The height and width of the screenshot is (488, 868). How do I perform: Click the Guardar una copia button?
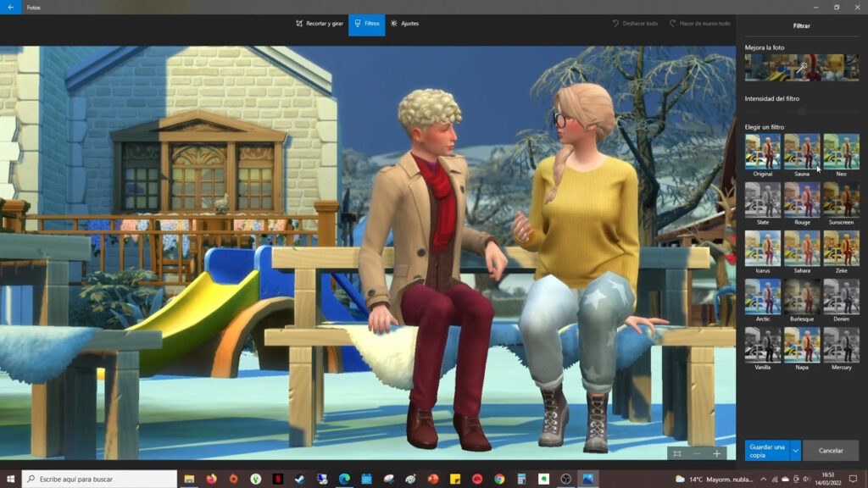[x=766, y=451]
